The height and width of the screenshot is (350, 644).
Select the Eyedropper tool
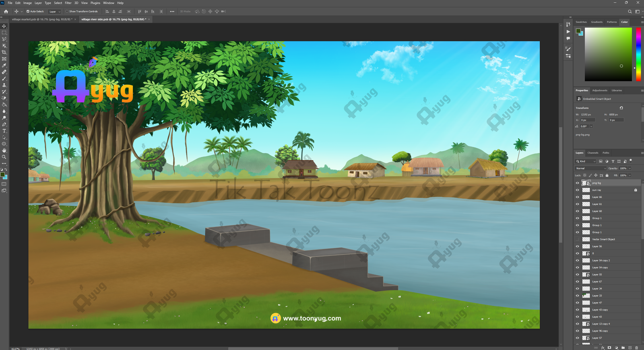click(x=4, y=66)
